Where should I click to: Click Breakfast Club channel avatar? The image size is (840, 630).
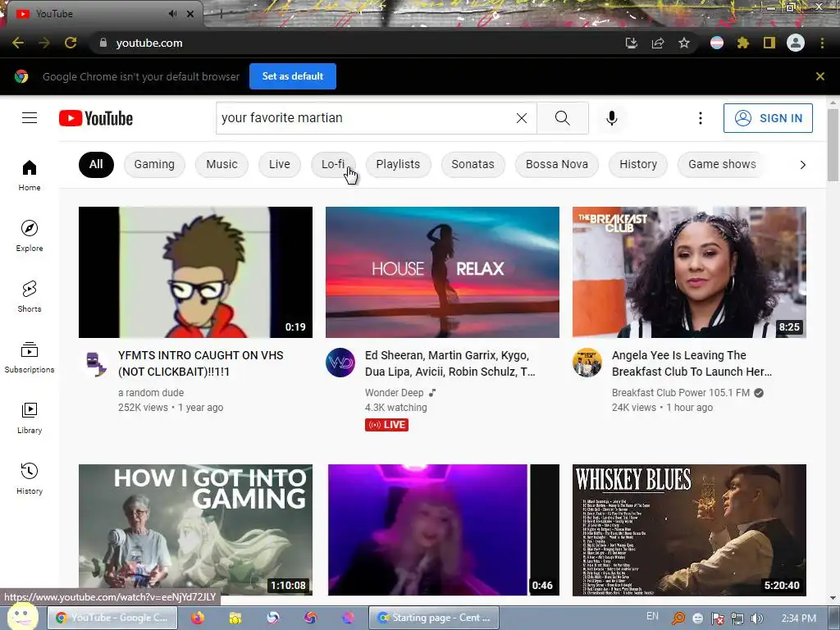coord(587,363)
